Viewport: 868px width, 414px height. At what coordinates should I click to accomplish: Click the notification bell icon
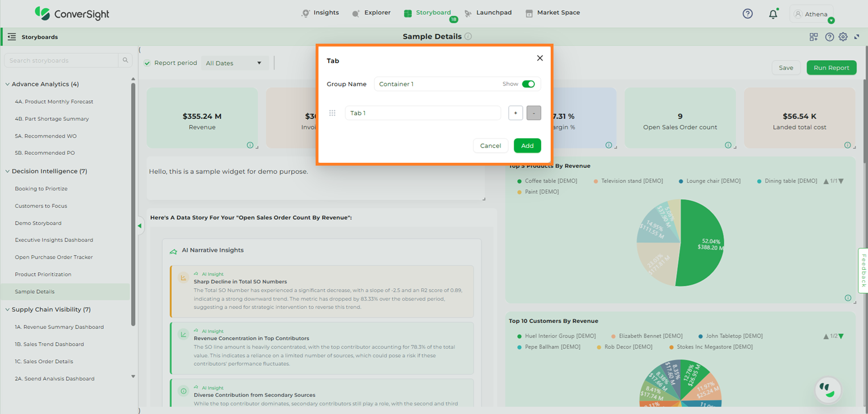click(773, 14)
